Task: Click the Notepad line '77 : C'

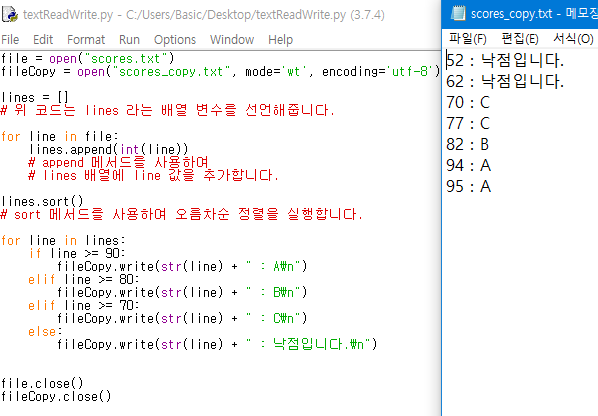Action: click(468, 123)
